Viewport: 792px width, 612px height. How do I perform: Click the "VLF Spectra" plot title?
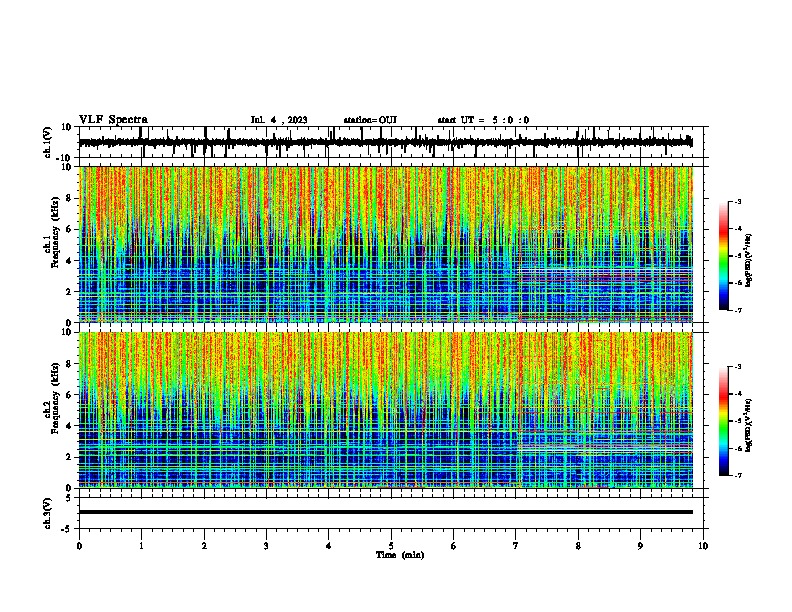tap(114, 120)
